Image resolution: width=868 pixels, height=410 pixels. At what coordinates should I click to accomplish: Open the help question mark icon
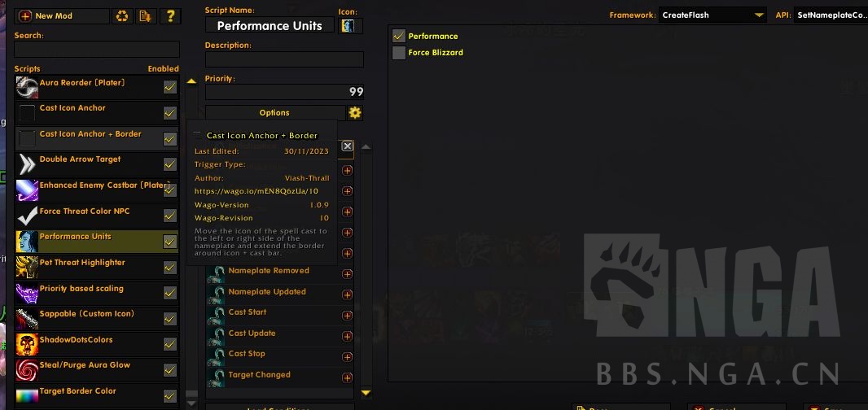point(170,16)
